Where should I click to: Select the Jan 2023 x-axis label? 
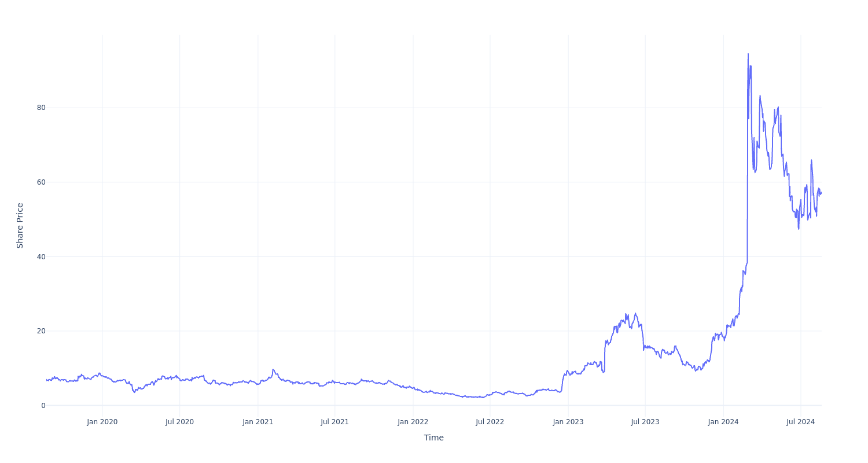(568, 422)
